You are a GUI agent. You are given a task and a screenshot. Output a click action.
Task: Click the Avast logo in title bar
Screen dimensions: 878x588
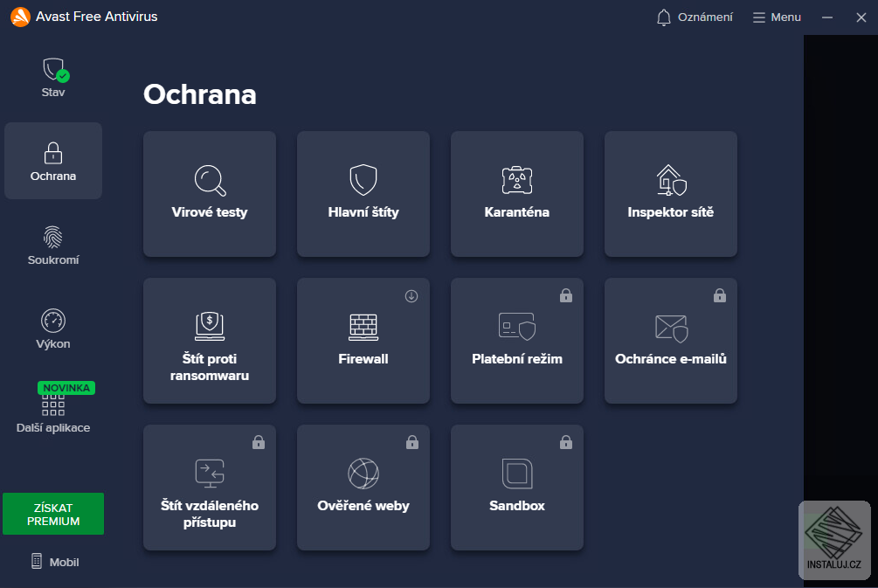click(20, 17)
